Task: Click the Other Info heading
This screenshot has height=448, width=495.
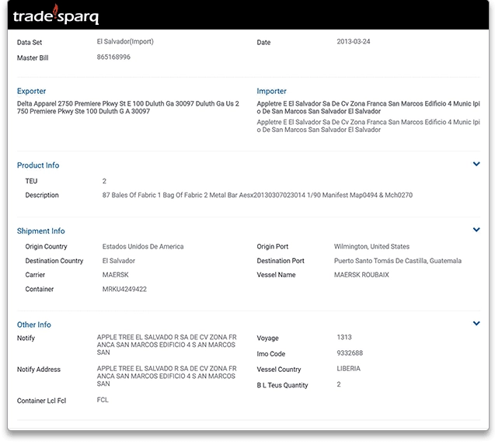Action: pyautogui.click(x=33, y=325)
